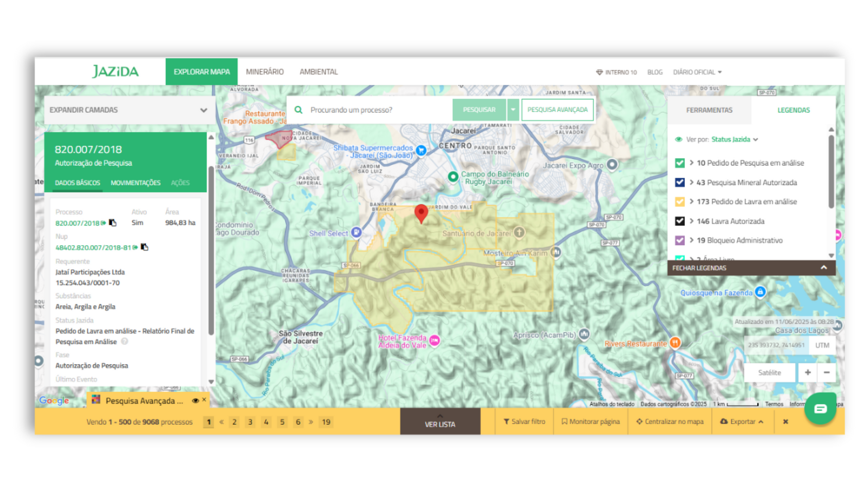Viewport: 868px width, 488px height.
Task: Open the Diário Oficial dropdown
Action: tap(697, 72)
